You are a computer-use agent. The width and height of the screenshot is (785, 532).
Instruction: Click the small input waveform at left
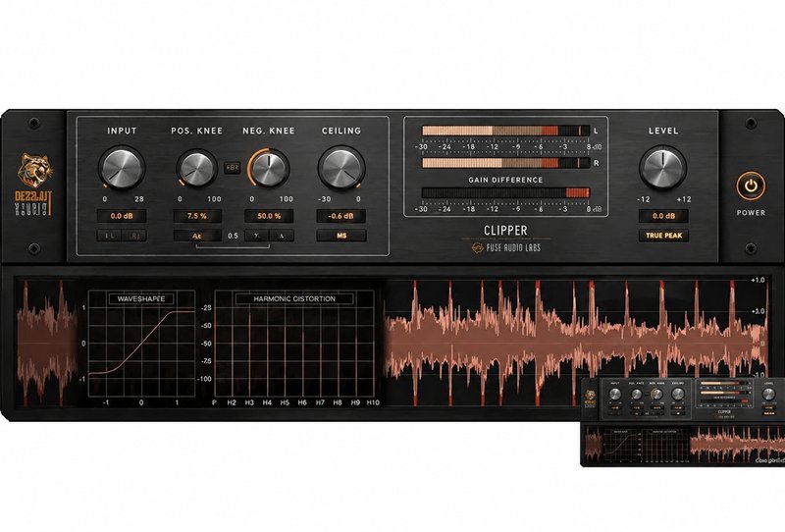click(x=46, y=343)
